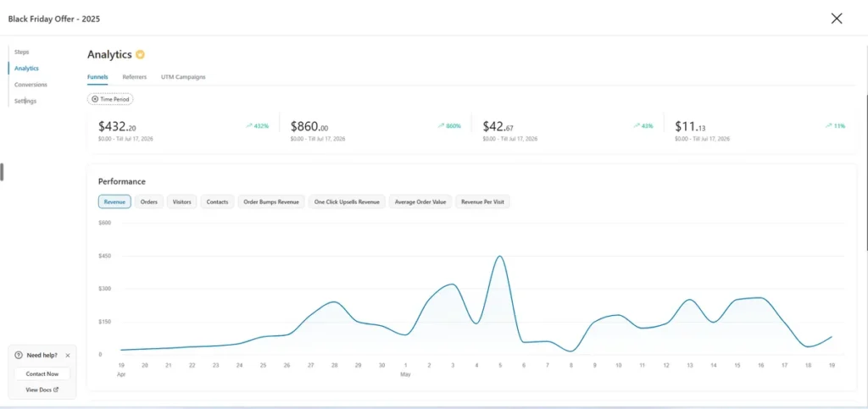Close the Black Friday Offer panel
Screen dimensions: 868x409
point(837,19)
